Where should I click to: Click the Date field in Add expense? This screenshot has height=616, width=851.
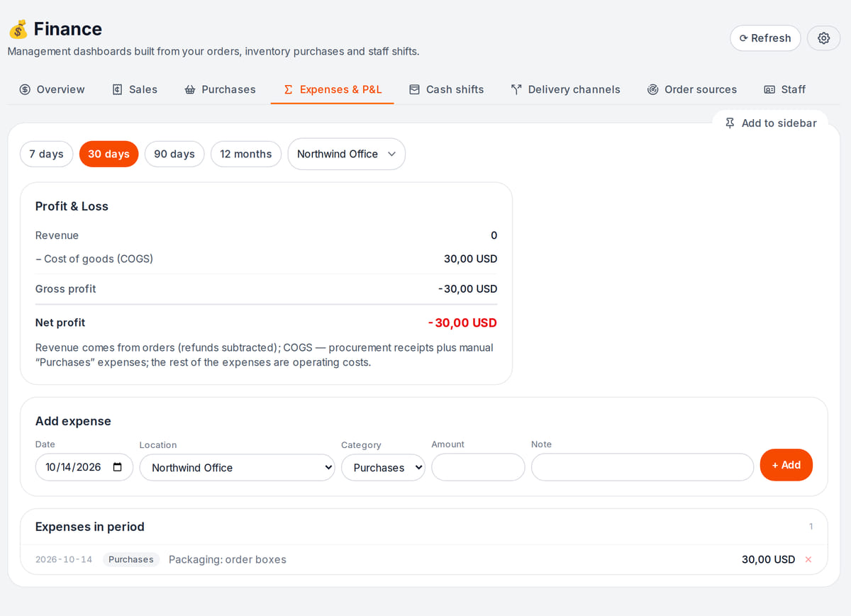click(x=84, y=467)
